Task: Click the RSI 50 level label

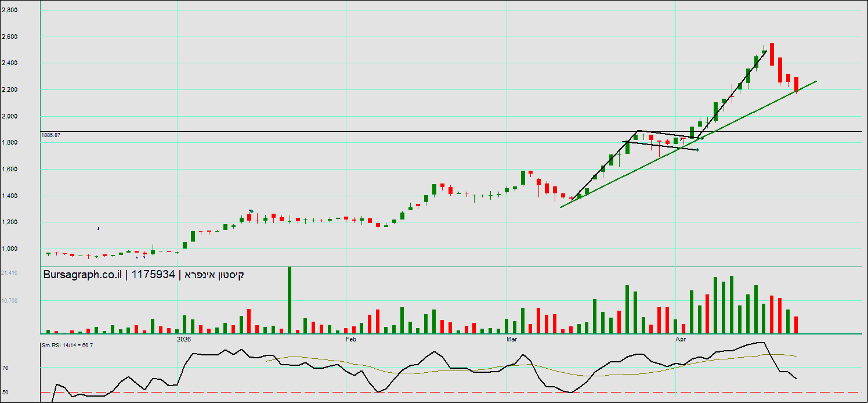Action: click(5, 393)
